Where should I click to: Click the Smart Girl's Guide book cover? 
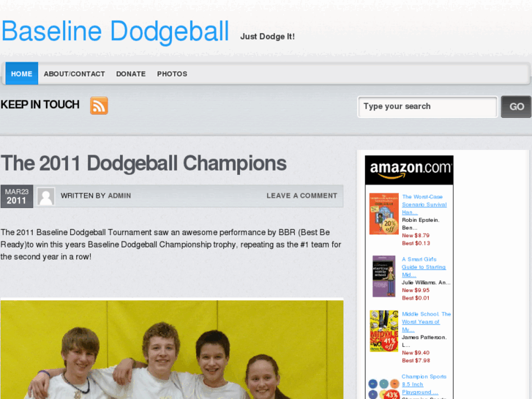point(384,276)
